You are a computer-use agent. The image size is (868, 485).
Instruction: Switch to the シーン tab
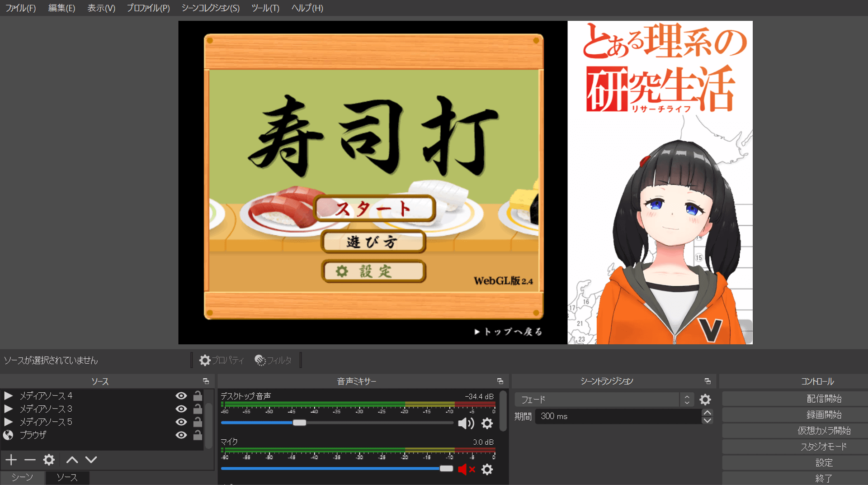click(x=22, y=477)
